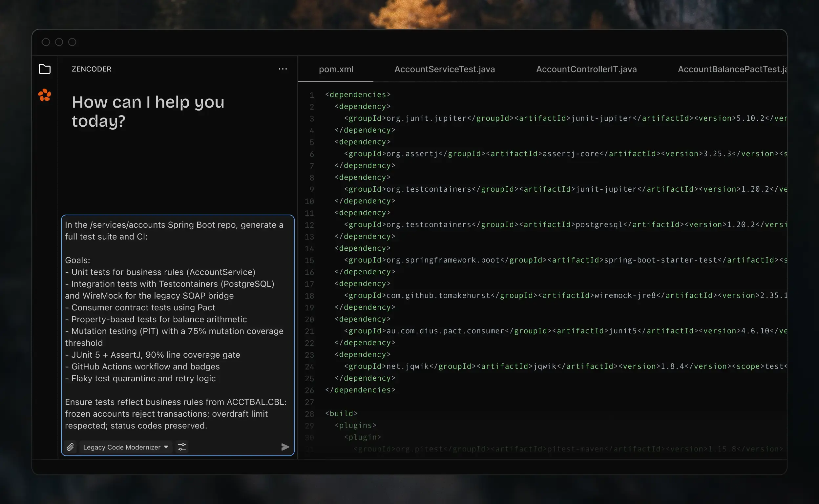This screenshot has height=504, width=819.
Task: Click line number 28 in gutter
Action: pyautogui.click(x=309, y=414)
